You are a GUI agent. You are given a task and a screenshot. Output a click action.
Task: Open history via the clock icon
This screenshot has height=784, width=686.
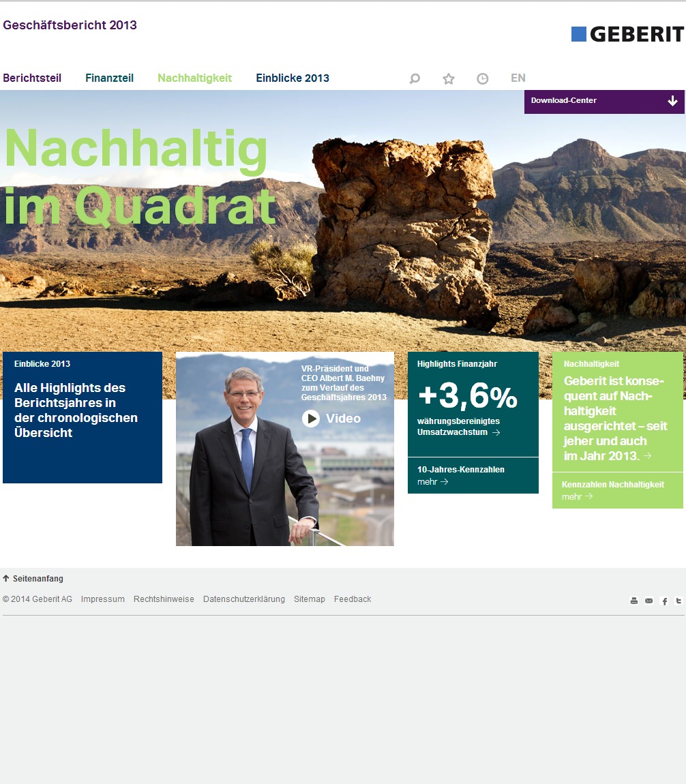click(x=483, y=79)
